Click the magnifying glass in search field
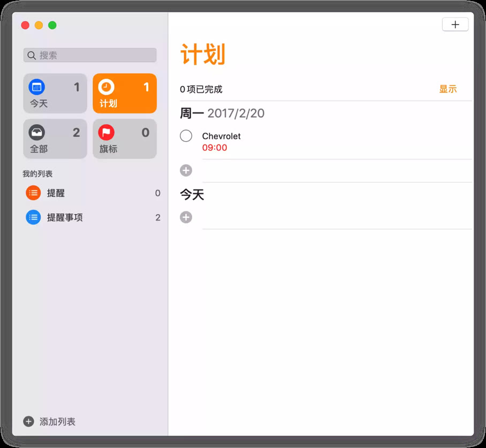The width and height of the screenshot is (486, 448). (32, 55)
